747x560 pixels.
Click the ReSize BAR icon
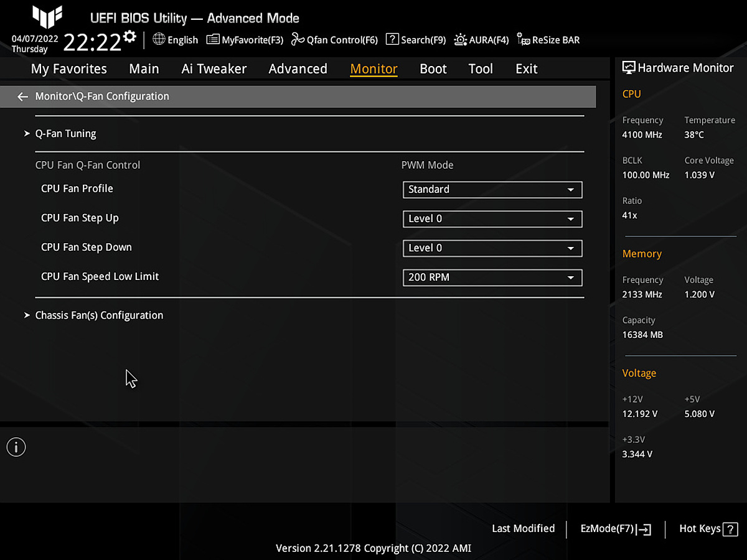524,40
